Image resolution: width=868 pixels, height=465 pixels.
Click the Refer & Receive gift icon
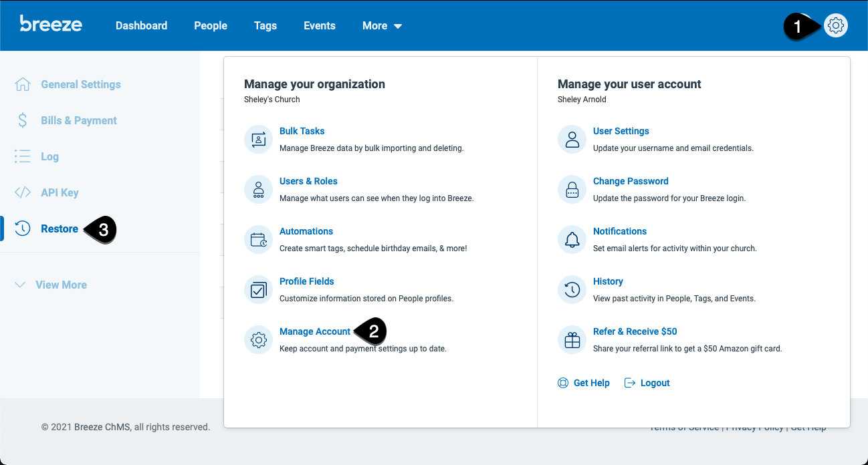pos(572,340)
